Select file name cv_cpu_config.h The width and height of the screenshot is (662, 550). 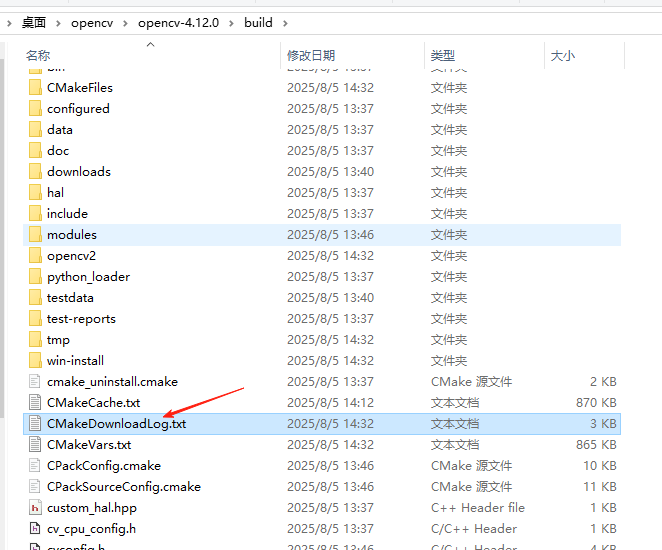(91, 529)
